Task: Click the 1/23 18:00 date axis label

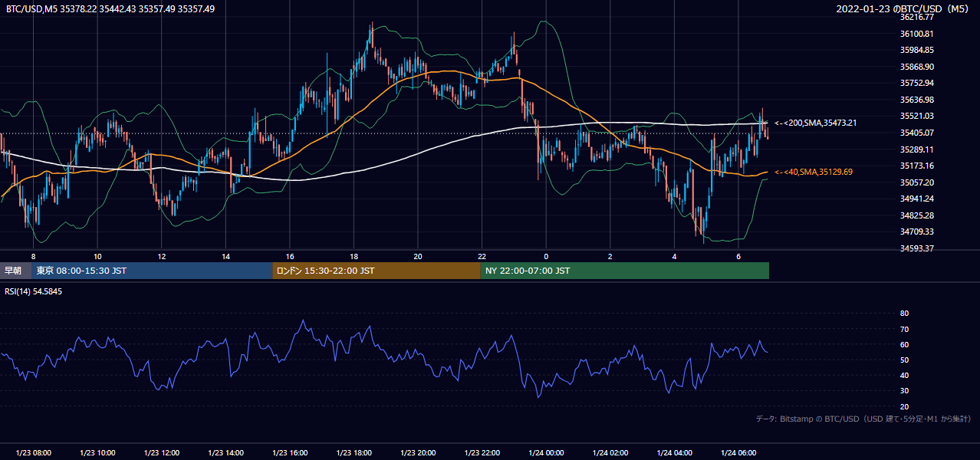Action: pos(354,453)
